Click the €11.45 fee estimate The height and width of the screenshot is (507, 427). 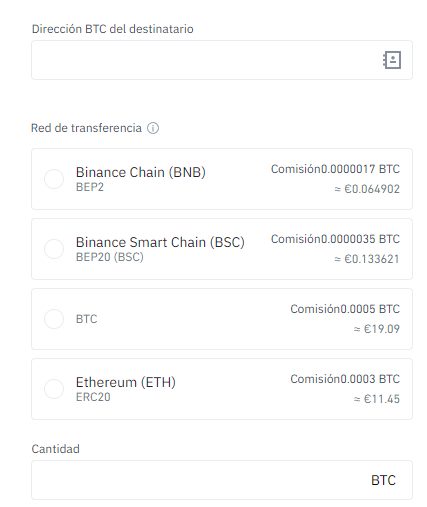coord(377,399)
